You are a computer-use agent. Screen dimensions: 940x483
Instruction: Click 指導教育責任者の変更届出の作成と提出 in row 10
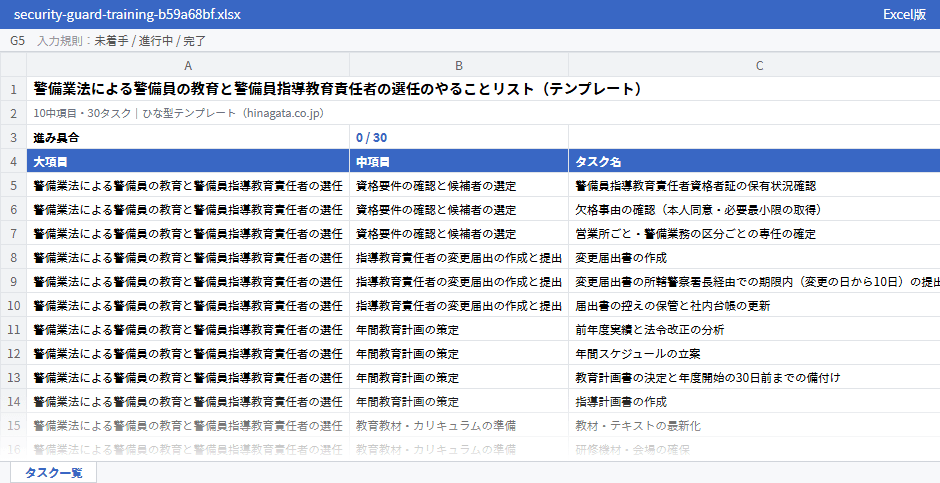point(459,305)
